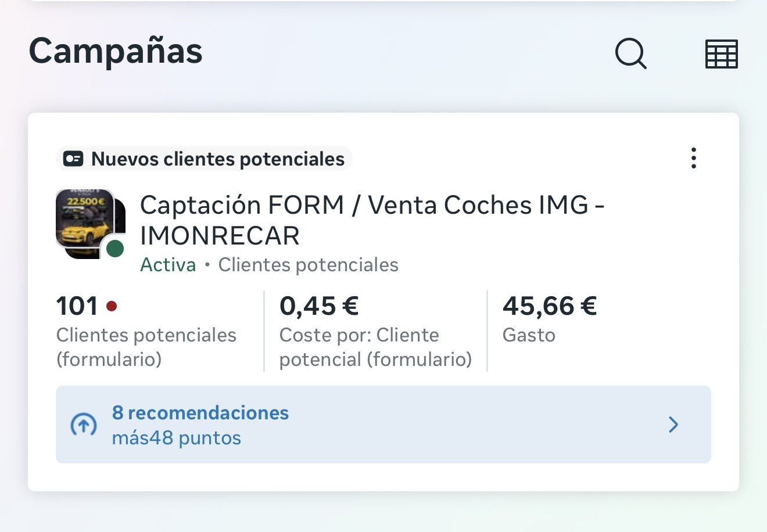767x532 pixels.
Task: Select the 0,45 € cost metric
Action: [x=319, y=306]
